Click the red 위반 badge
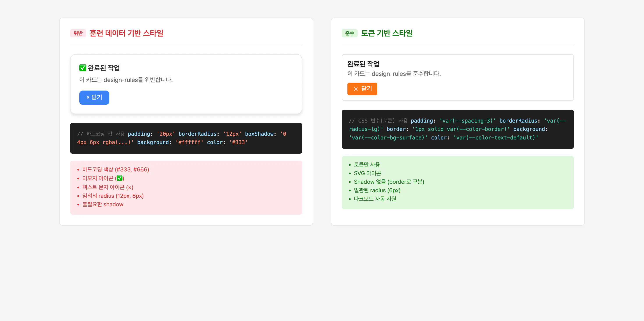This screenshot has height=321, width=644. [78, 33]
